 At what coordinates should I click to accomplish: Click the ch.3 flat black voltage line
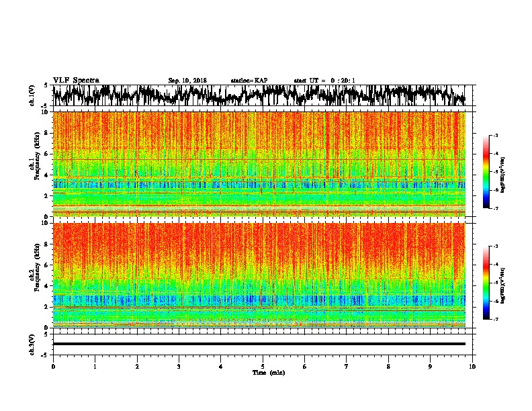click(259, 344)
